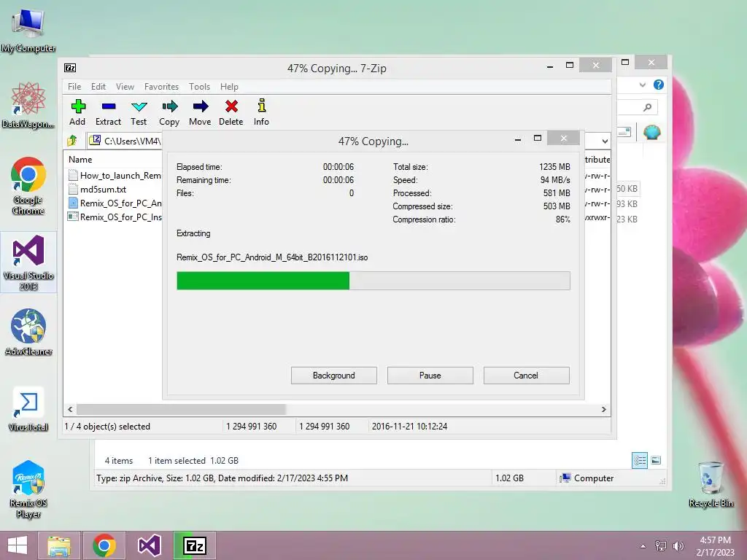747x560 pixels.
Task: Open Visual Studio from the taskbar
Action: point(149,545)
